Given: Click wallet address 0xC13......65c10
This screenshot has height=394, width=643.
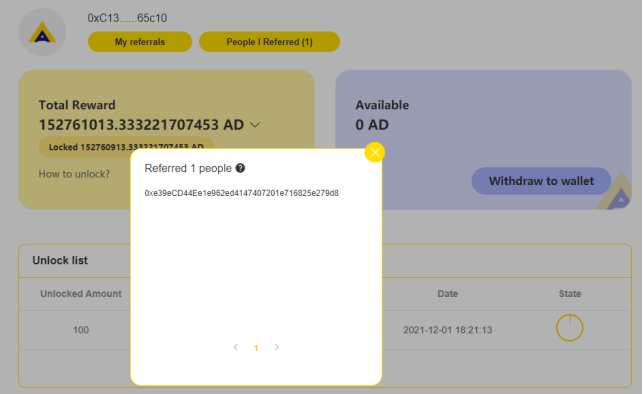Looking at the screenshot, I should click(127, 18).
